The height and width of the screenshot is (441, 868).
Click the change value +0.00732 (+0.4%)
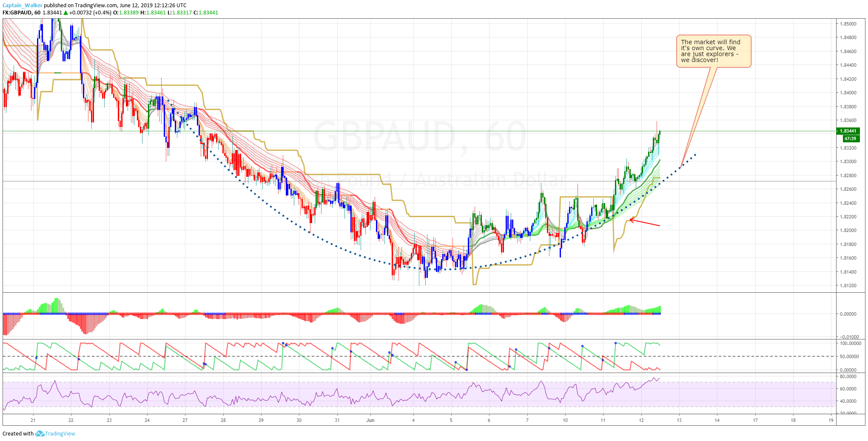(x=90, y=13)
